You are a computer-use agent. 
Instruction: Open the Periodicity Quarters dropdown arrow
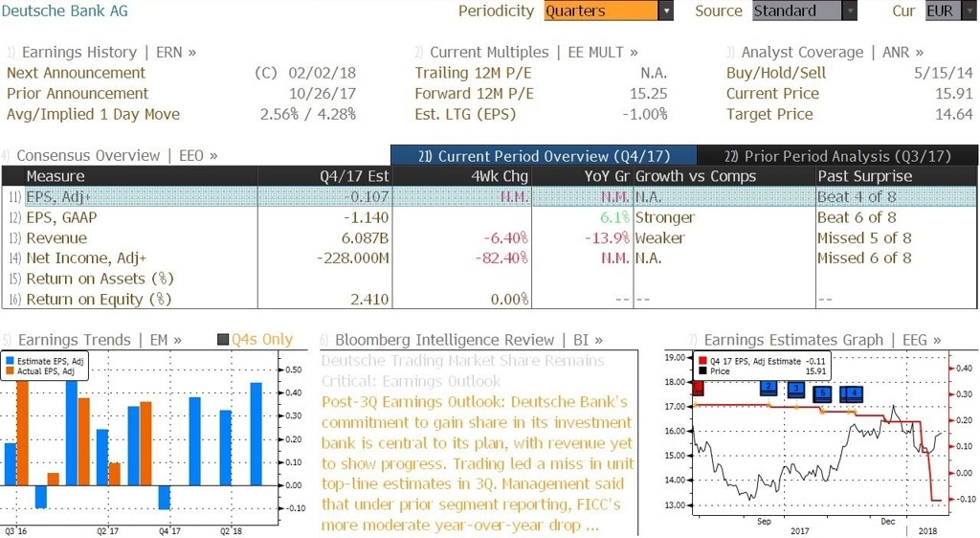(x=666, y=11)
